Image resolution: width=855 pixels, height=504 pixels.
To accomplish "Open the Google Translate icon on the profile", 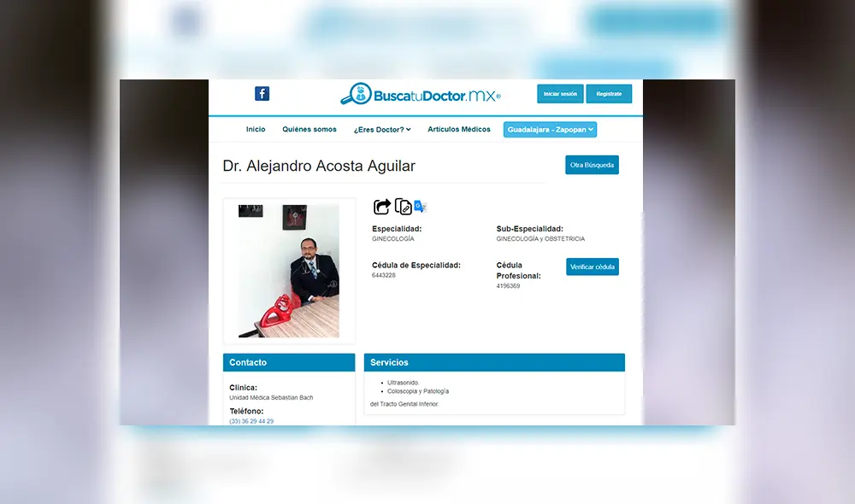I will (420, 206).
